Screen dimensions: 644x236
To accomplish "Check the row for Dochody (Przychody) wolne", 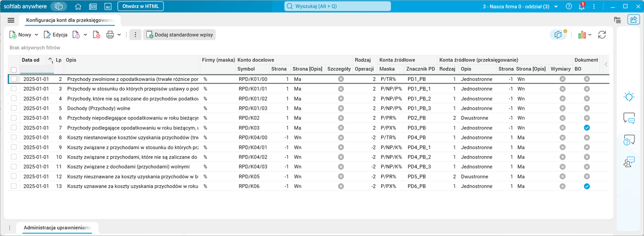I will [14, 108].
